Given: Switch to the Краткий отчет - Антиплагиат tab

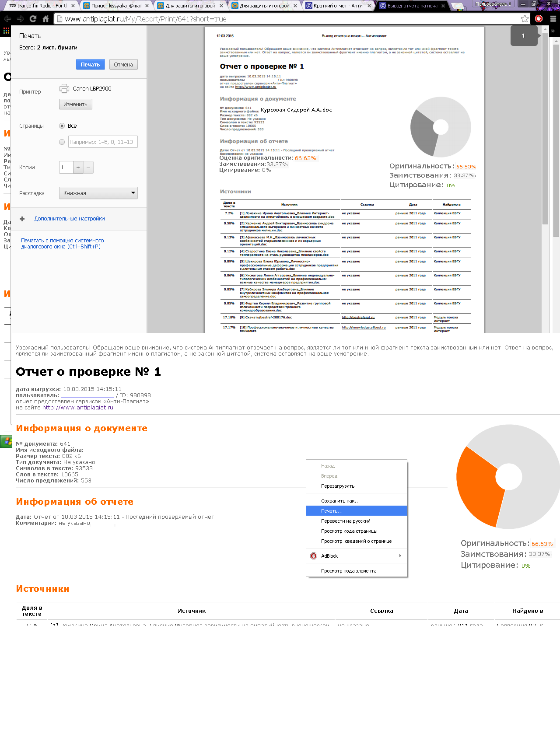Looking at the screenshot, I should tap(339, 6).
